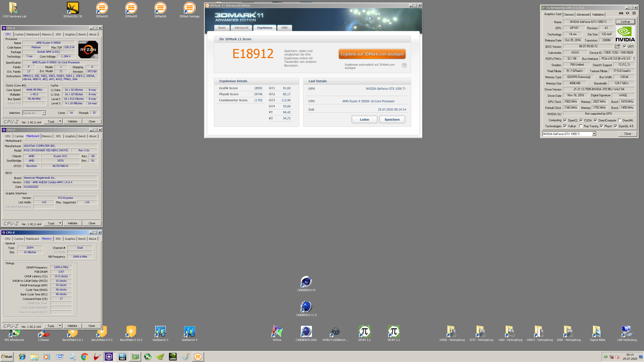Screen dimensions: 644x362
Task: Open the 1080TI - Verknüpfung folder
Action: coord(540,333)
